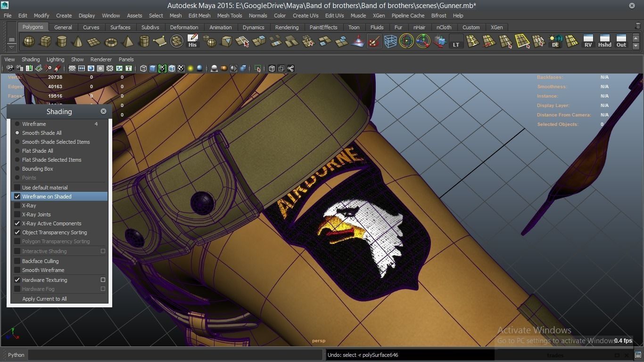This screenshot has height=362, width=644.
Task: Toggle the X-Ray panel toolbar icon
Action: pyautogui.click(x=272, y=68)
